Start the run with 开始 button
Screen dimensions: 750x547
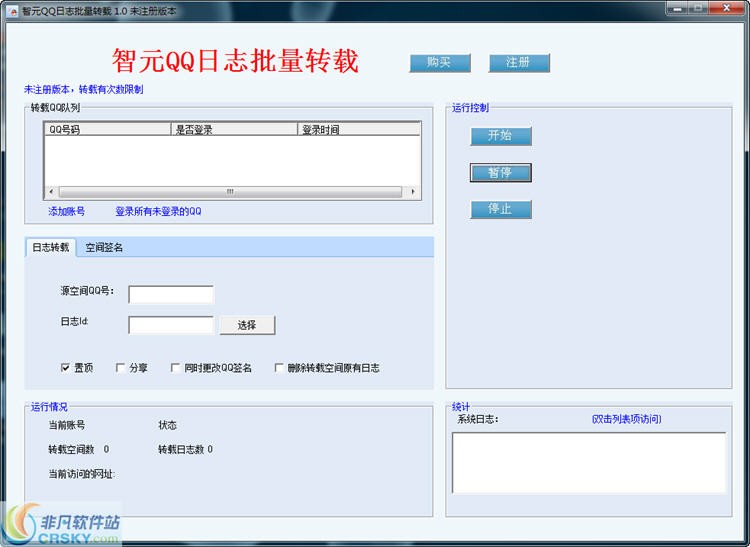[501, 136]
